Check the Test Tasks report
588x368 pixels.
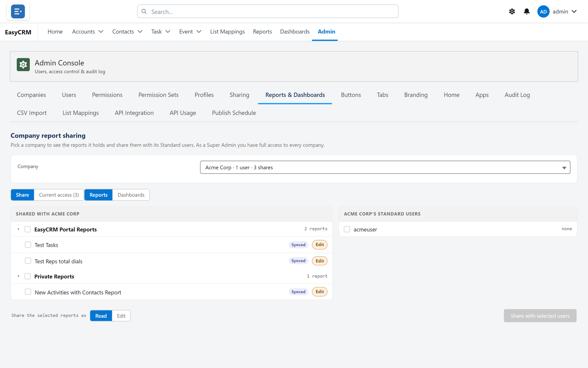tap(28, 245)
